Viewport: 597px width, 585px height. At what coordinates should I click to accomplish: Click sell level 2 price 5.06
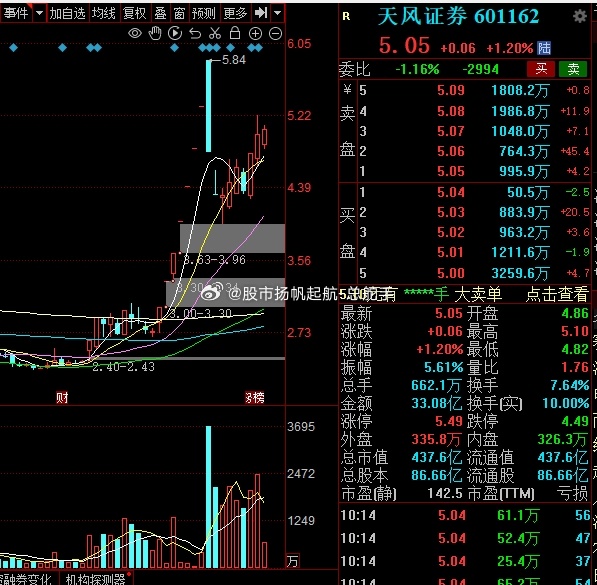[451, 151]
